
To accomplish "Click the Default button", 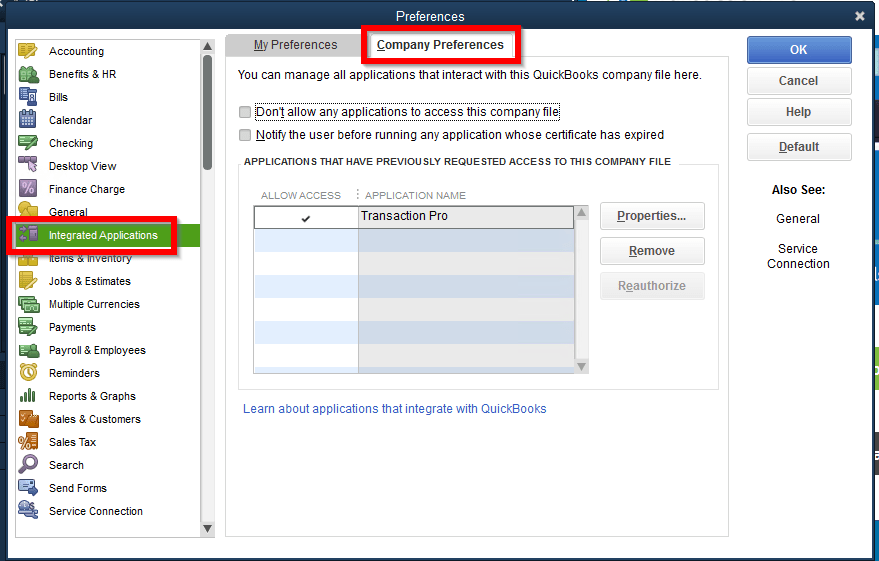I will tap(799, 147).
